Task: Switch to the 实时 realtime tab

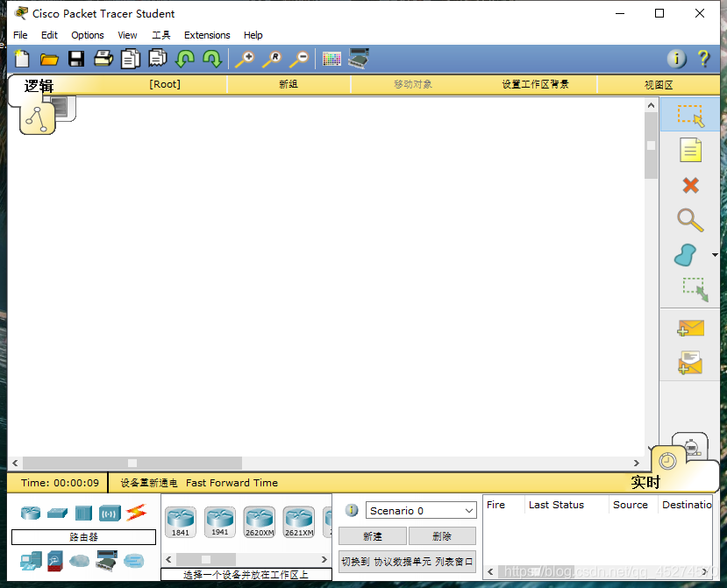Action: [x=645, y=482]
